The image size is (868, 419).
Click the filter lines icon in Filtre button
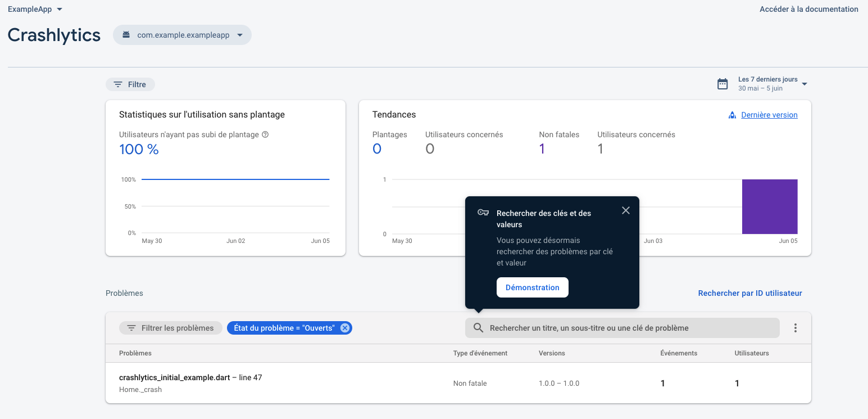[118, 84]
